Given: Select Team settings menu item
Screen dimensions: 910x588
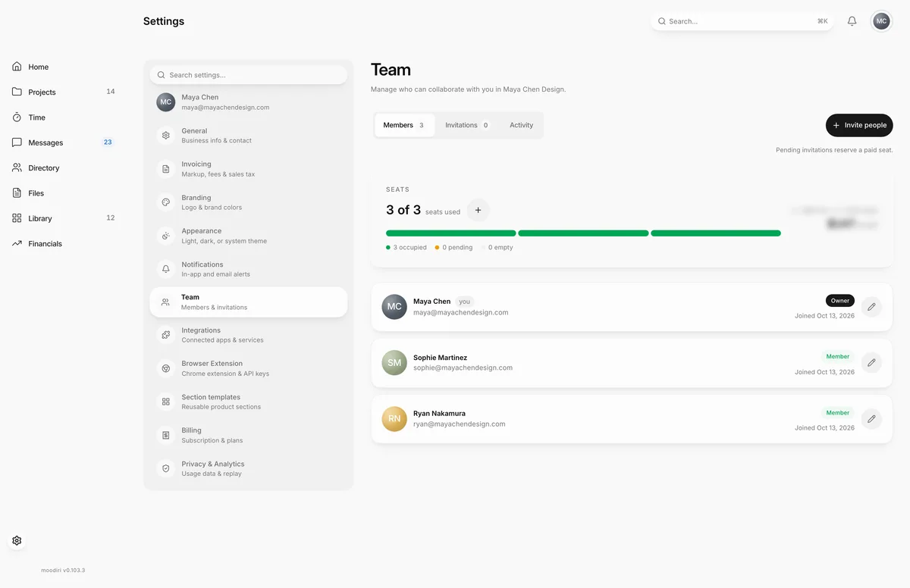Looking at the screenshot, I should point(249,302).
